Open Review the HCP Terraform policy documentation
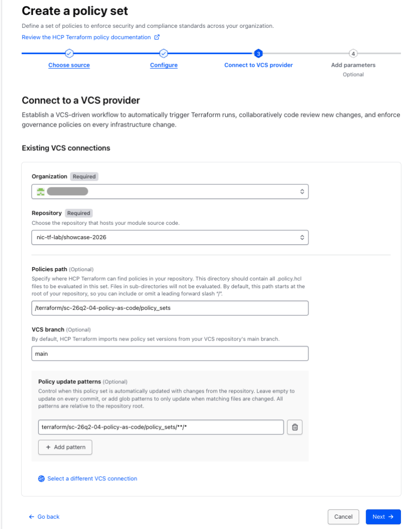The height and width of the screenshot is (529, 420). pyautogui.click(x=86, y=37)
